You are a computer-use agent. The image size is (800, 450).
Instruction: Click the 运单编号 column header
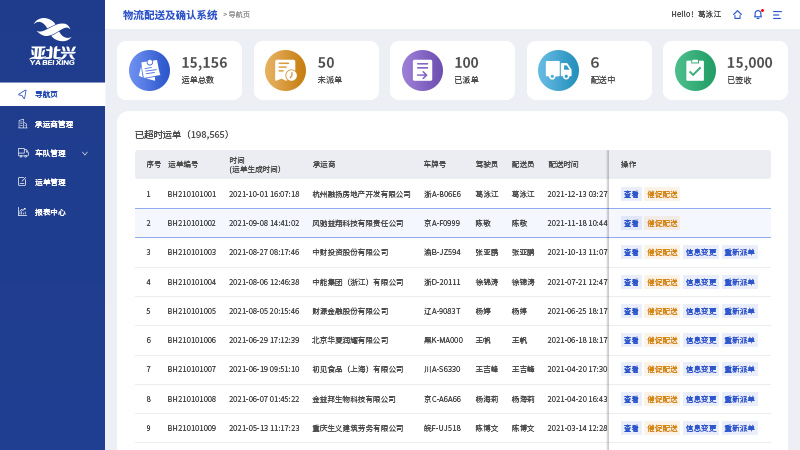click(x=183, y=164)
